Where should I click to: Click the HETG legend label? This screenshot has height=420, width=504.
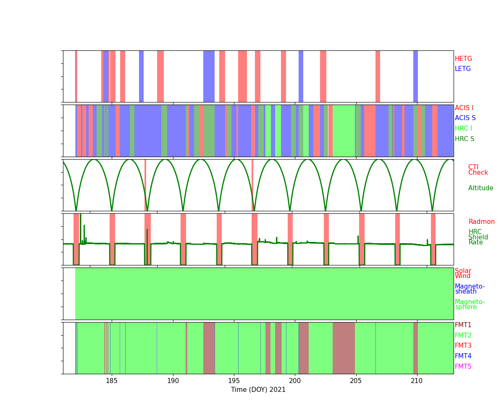(x=463, y=59)
